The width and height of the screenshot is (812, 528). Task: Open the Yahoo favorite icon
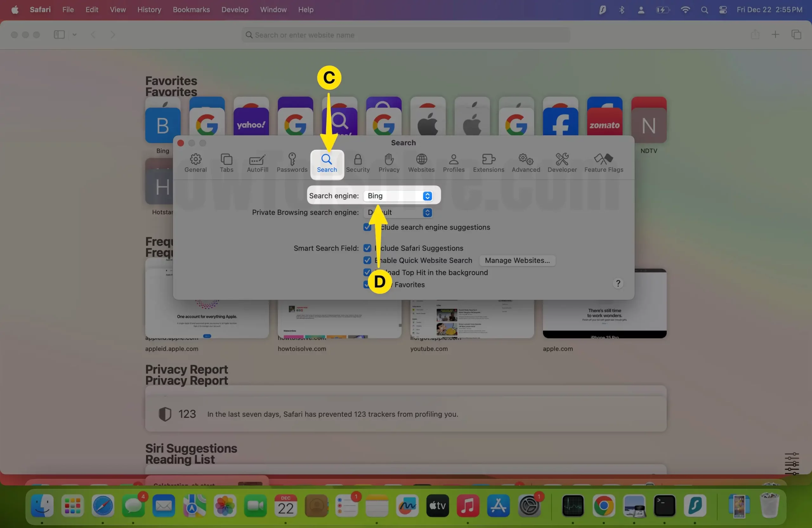pyautogui.click(x=251, y=122)
